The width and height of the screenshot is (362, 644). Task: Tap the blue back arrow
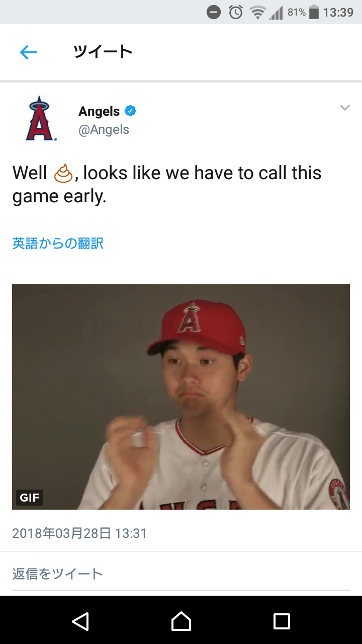pos(29,52)
